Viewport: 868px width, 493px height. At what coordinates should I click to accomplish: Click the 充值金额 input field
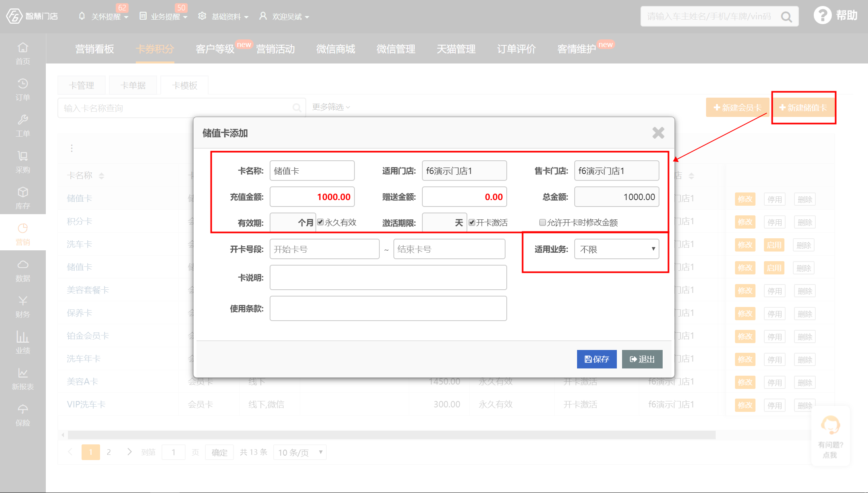(312, 197)
